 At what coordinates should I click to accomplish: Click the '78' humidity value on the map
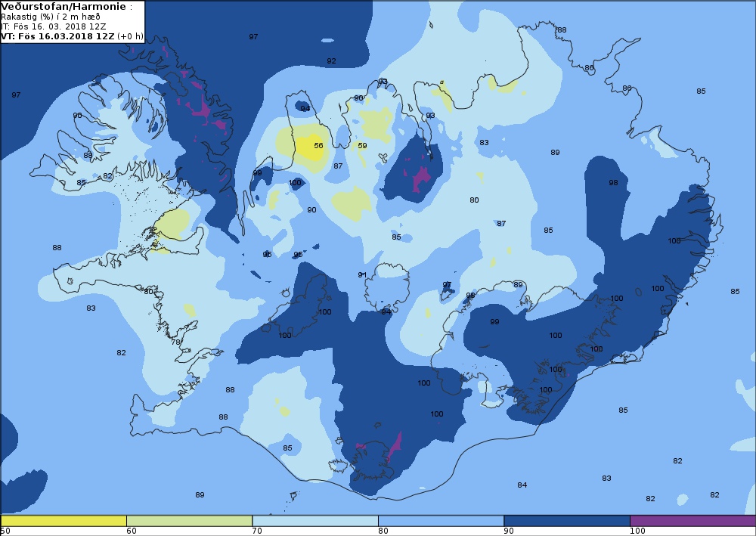coord(175,342)
